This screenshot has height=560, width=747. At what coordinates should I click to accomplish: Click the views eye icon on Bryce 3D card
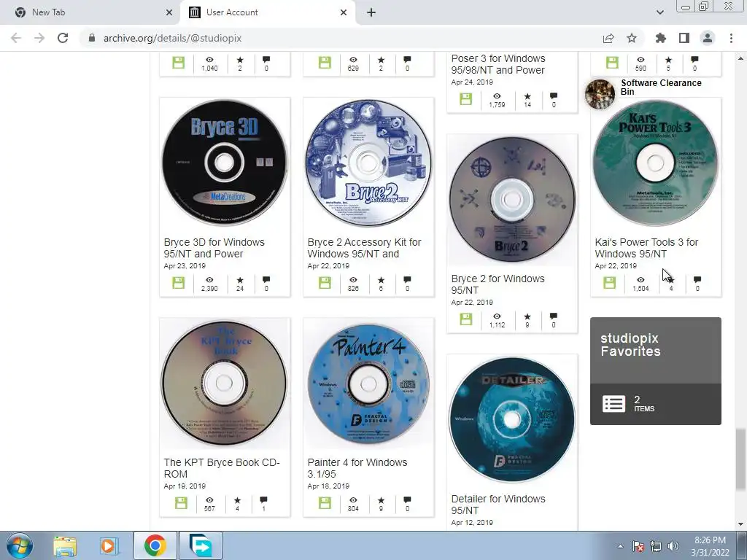tap(209, 280)
